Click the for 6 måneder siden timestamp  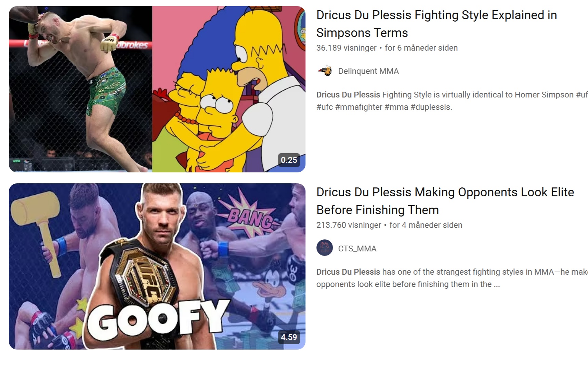[x=421, y=48]
